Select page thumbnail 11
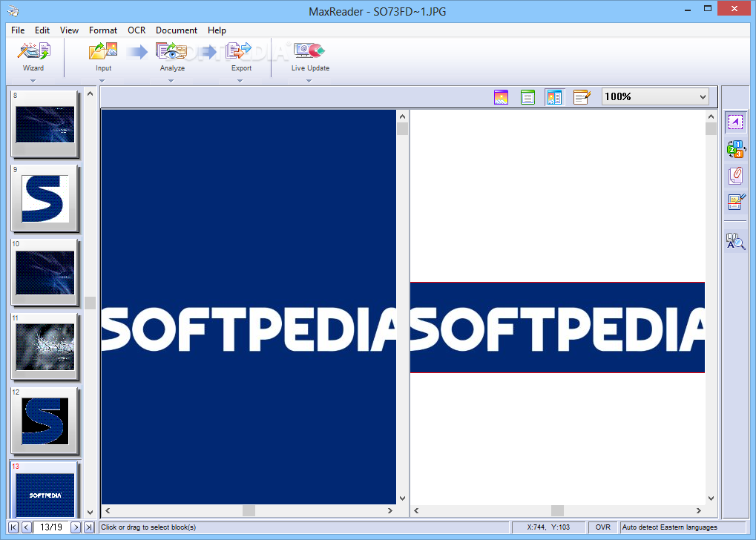Screen dimensions: 756x540 [45, 346]
